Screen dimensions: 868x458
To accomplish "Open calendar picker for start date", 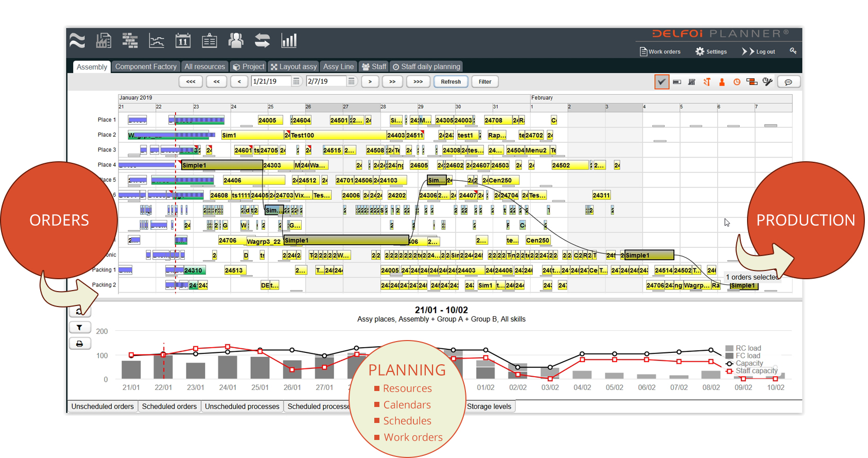I will click(297, 81).
